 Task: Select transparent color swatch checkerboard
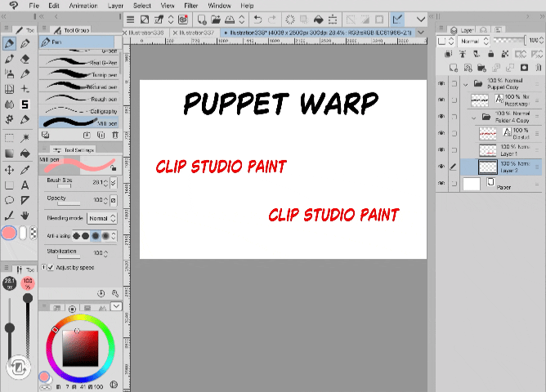pos(33,233)
